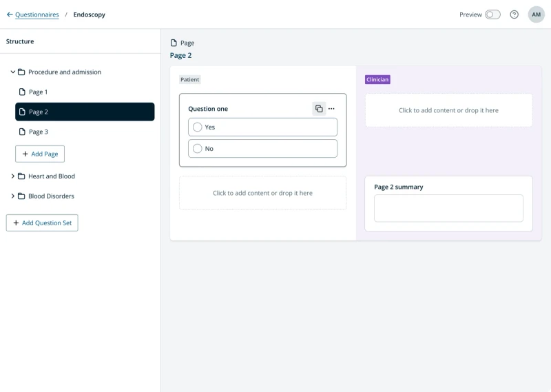
Task: Open the Question one more options menu
Action: 331,109
